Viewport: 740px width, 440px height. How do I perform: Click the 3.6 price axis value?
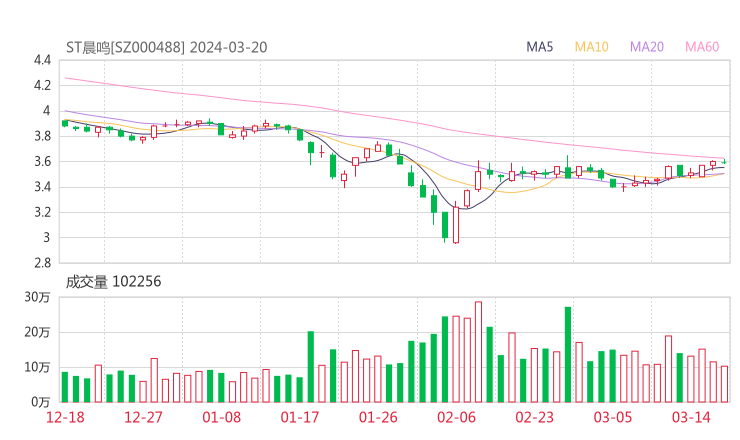(x=42, y=162)
